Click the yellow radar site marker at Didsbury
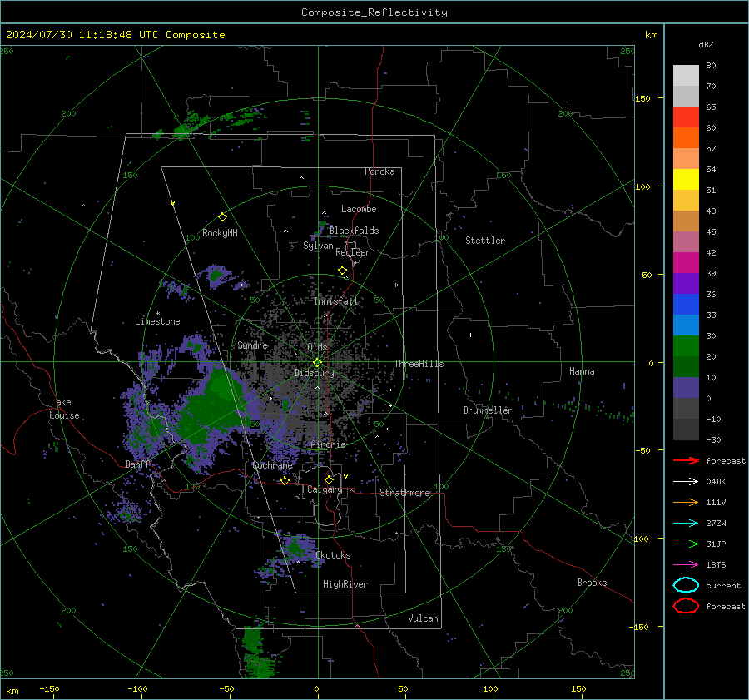The image size is (749, 700). pos(317,363)
